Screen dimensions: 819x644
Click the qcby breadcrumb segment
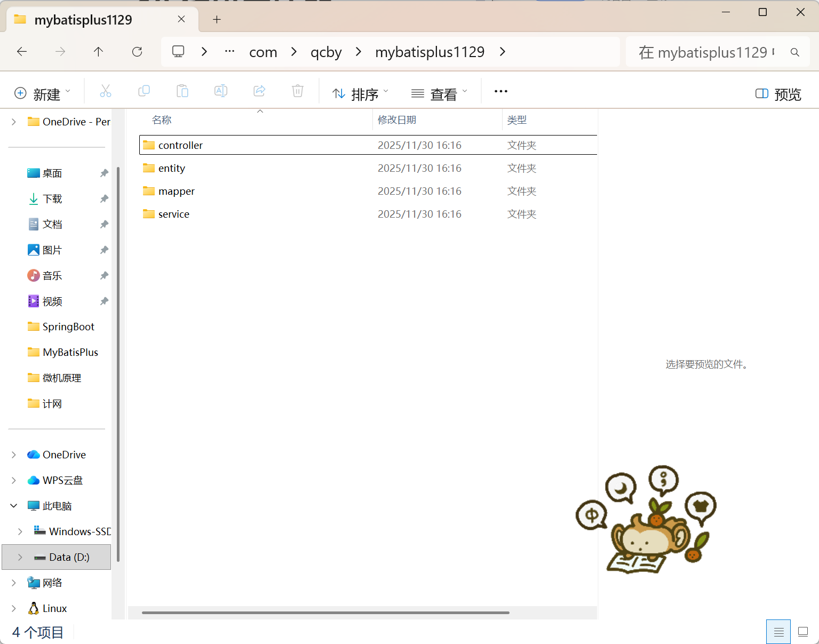coord(326,52)
